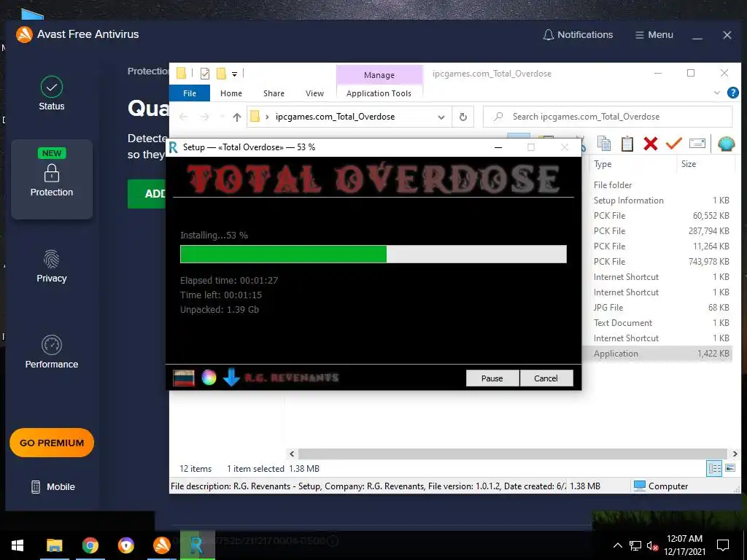Viewport: 747px width, 560px height.
Task: Click blue down-arrow icon in installer
Action: point(231,377)
